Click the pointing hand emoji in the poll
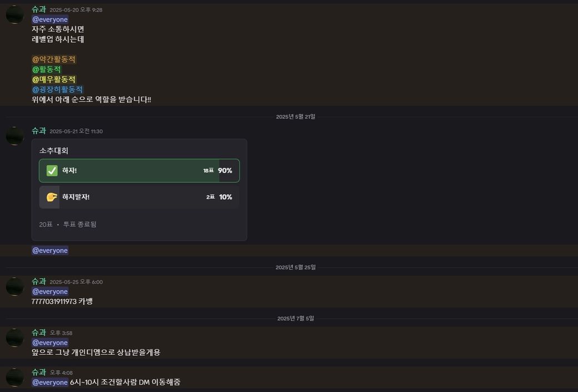This screenshot has height=392, width=578. pyautogui.click(x=52, y=197)
